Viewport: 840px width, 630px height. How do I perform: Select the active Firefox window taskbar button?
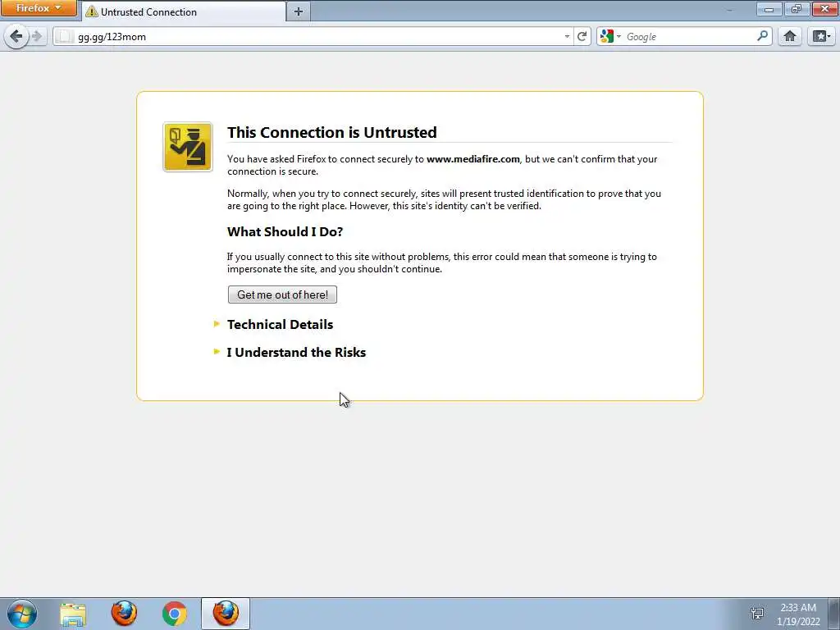pyautogui.click(x=226, y=614)
